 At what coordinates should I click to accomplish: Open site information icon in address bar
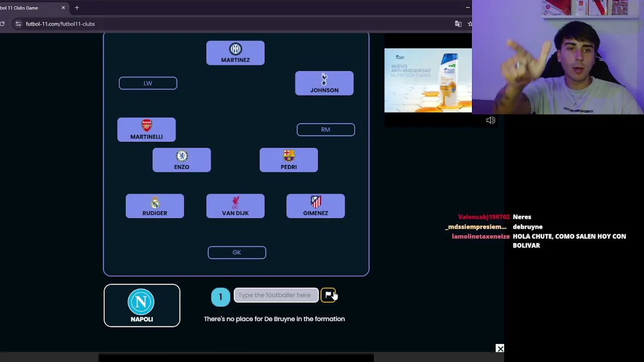coord(18,24)
